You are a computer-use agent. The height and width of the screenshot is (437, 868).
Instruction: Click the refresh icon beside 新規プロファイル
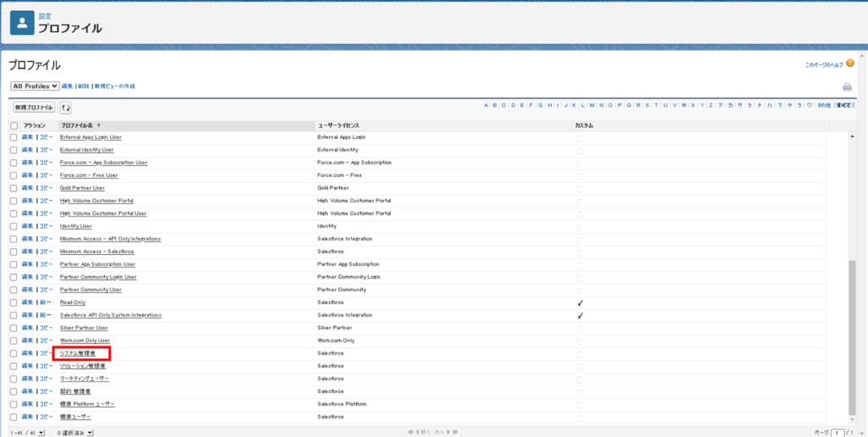click(x=65, y=108)
